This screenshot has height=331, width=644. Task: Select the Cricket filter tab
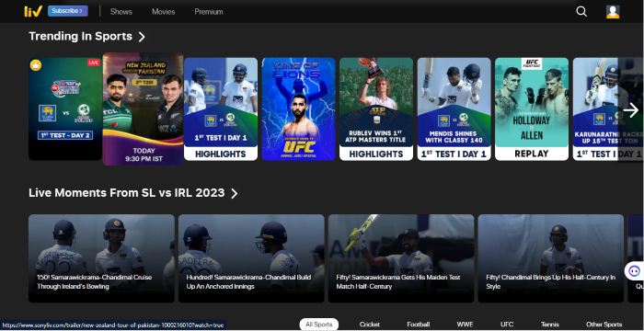[369, 325]
